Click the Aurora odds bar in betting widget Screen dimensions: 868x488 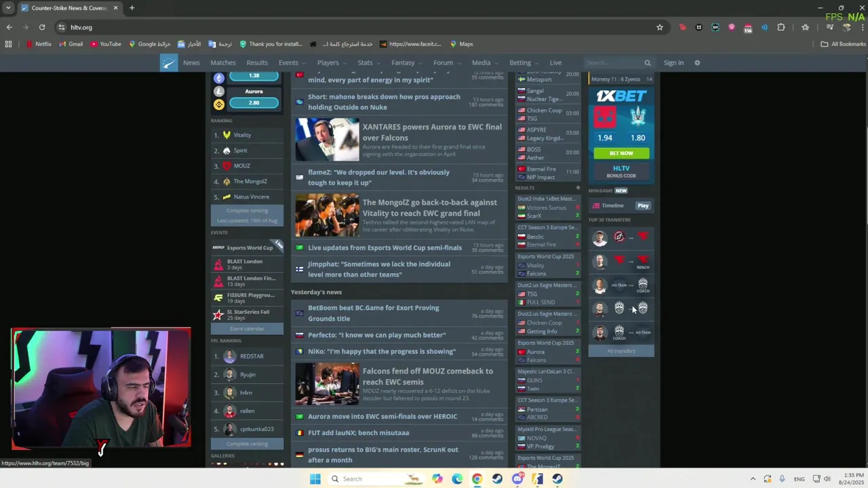(254, 91)
